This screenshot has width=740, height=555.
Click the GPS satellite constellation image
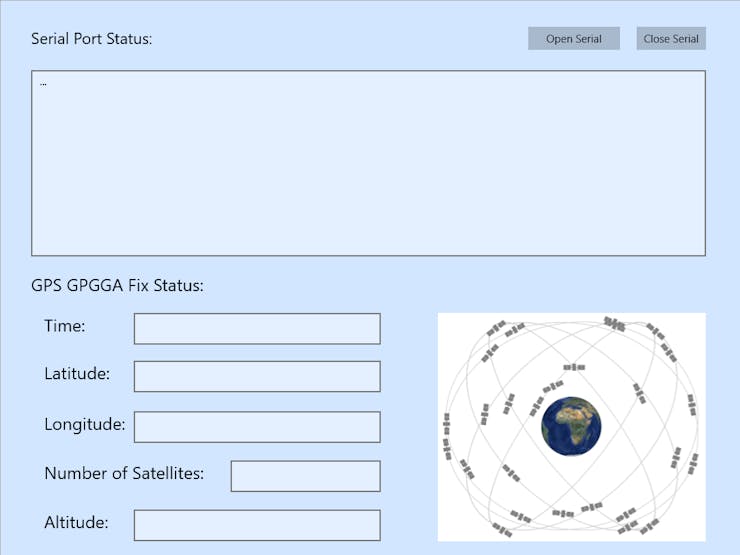point(572,427)
